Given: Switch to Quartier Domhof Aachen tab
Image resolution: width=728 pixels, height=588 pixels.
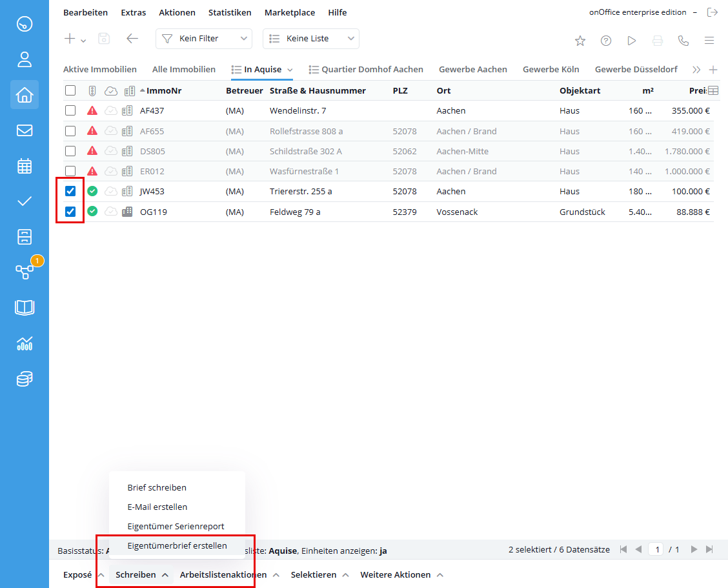Looking at the screenshot, I should pos(366,69).
